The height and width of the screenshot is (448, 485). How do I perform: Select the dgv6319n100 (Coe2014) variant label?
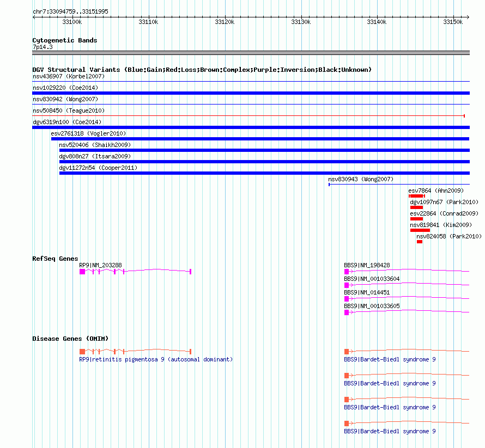pos(67,122)
